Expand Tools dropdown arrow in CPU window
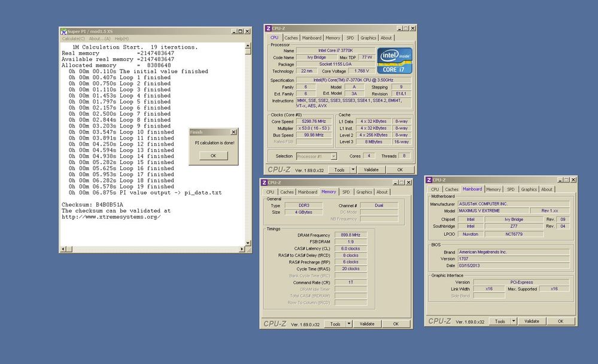This screenshot has height=364, width=598. coord(353,170)
